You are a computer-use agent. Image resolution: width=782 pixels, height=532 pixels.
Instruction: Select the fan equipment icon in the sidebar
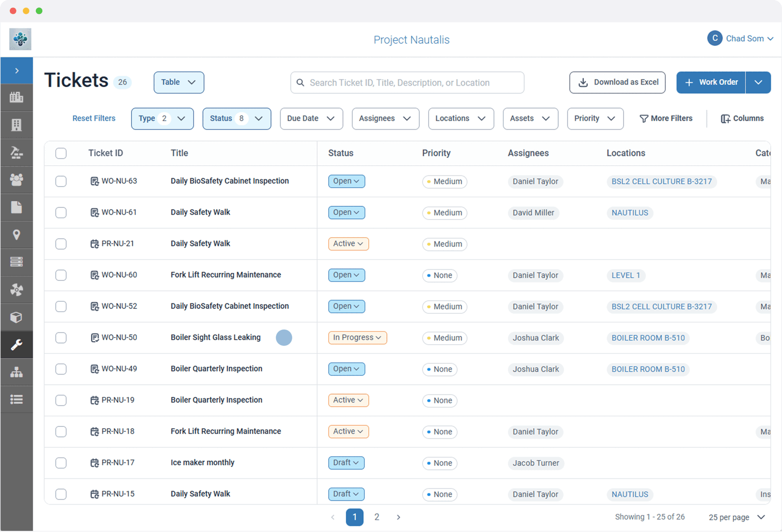(17, 289)
